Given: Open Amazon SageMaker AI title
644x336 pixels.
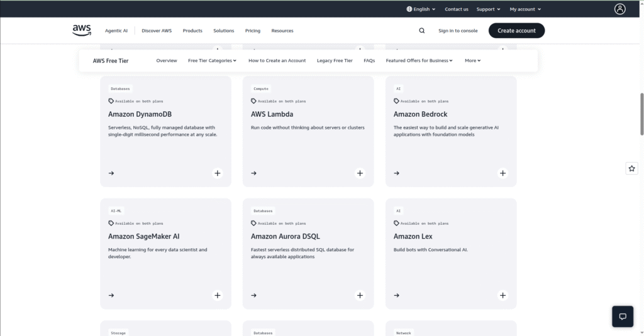Looking at the screenshot, I should click(x=144, y=236).
